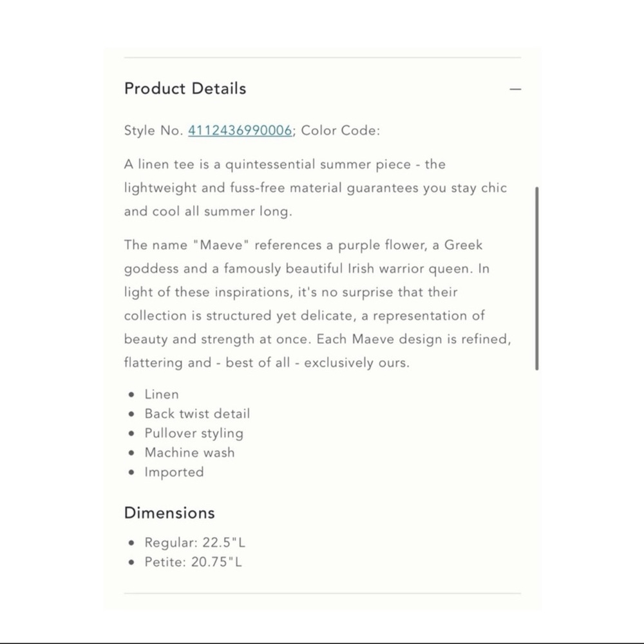This screenshot has width=644, height=644.
Task: Click the "exclusively ours" phrase
Action: (357, 363)
